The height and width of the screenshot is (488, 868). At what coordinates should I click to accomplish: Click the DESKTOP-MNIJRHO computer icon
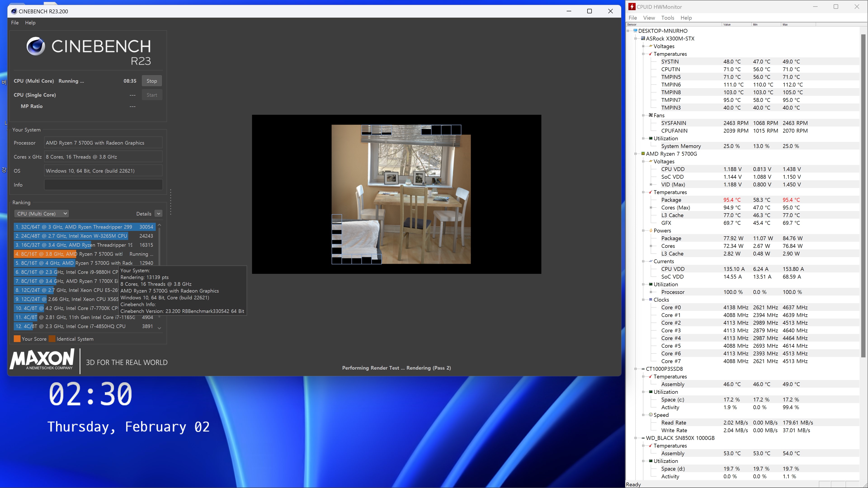pos(635,31)
